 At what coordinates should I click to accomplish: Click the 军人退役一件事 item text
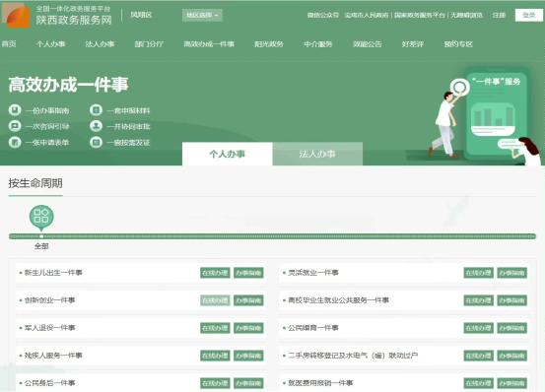pos(49,328)
